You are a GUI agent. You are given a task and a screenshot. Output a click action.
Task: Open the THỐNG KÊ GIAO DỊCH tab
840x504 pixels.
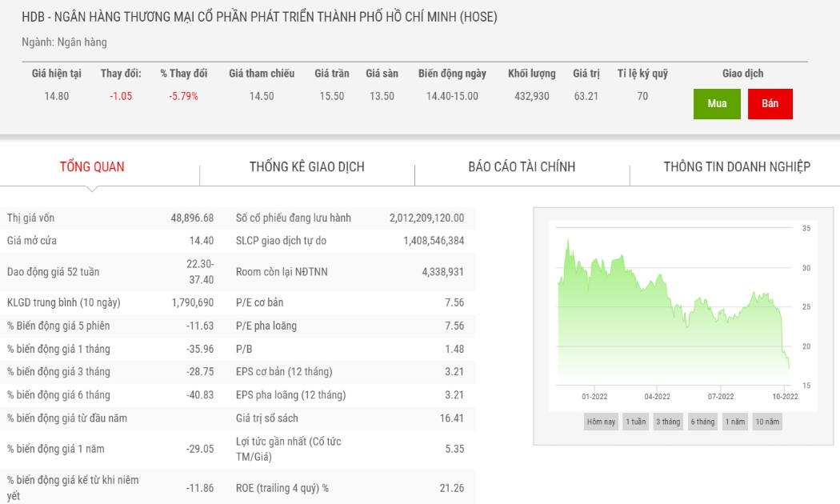[x=307, y=166]
